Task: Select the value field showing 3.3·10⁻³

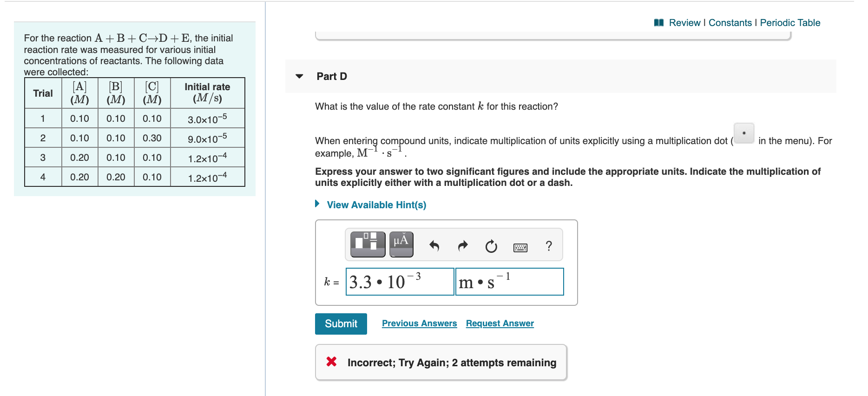Action: coord(399,282)
